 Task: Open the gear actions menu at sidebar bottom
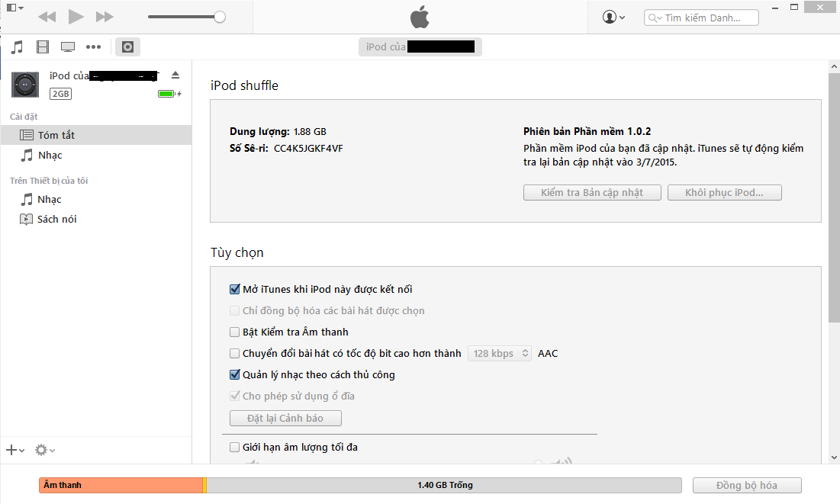tap(45, 450)
